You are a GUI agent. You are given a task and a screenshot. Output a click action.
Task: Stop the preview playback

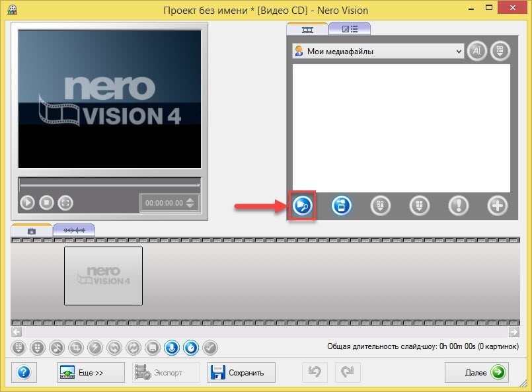point(46,203)
